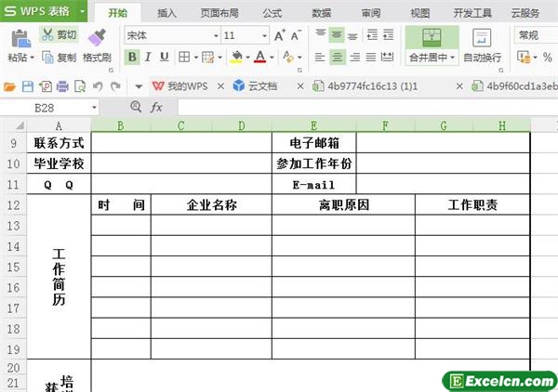Open the 视图 tab

point(420,13)
